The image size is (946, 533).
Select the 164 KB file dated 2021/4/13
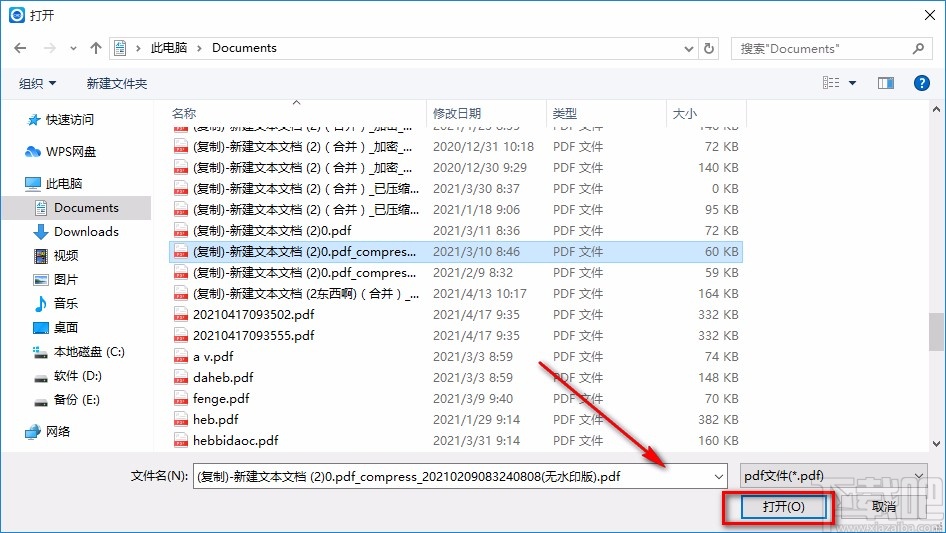456,294
